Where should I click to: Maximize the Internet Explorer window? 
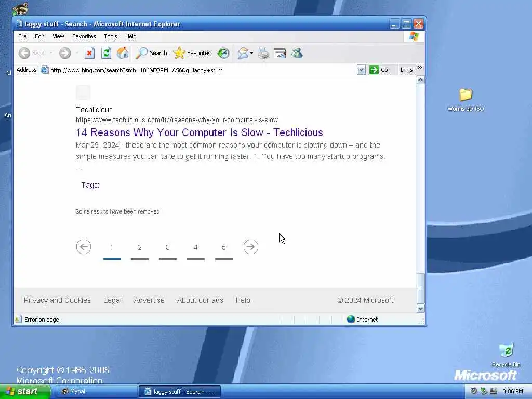point(406,24)
